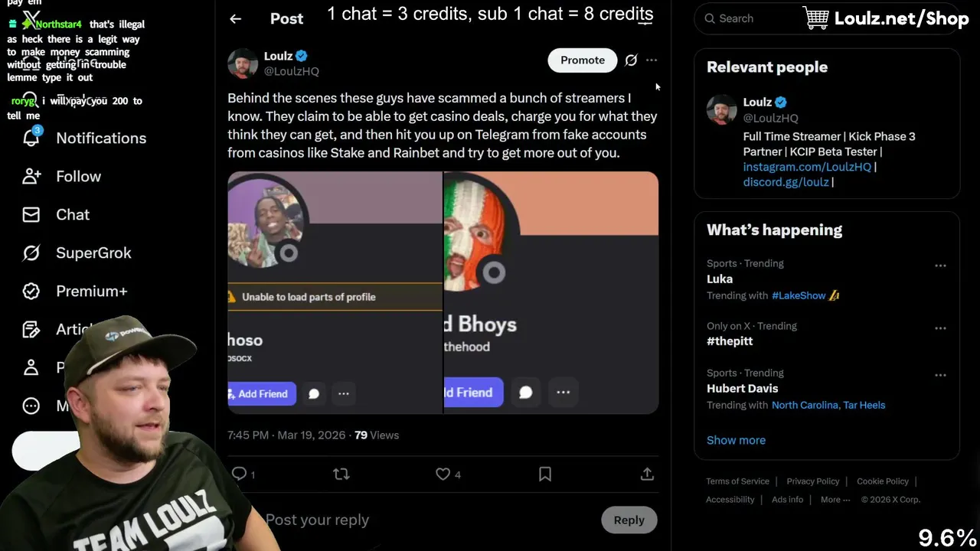Click the Search input field
Viewport: 980px width, 551px height.
tap(827, 18)
